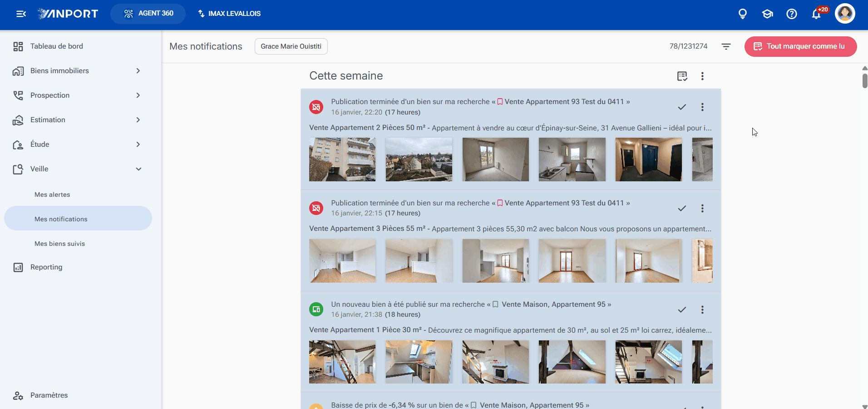This screenshot has height=409, width=868.
Task: Click red unpublished icon of 22:20 notification
Action: click(316, 107)
